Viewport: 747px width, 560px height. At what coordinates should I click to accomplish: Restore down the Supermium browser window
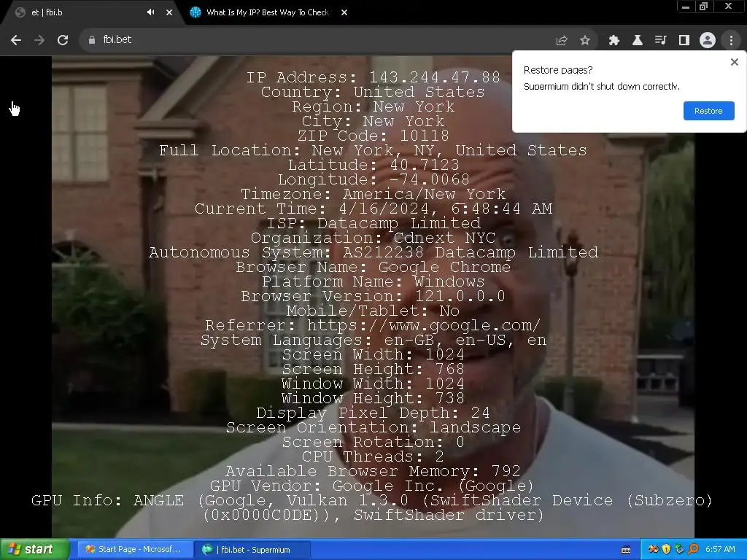click(703, 6)
